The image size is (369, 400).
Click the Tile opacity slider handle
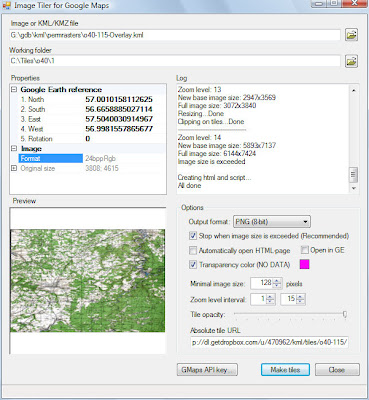pyautogui.click(x=345, y=314)
